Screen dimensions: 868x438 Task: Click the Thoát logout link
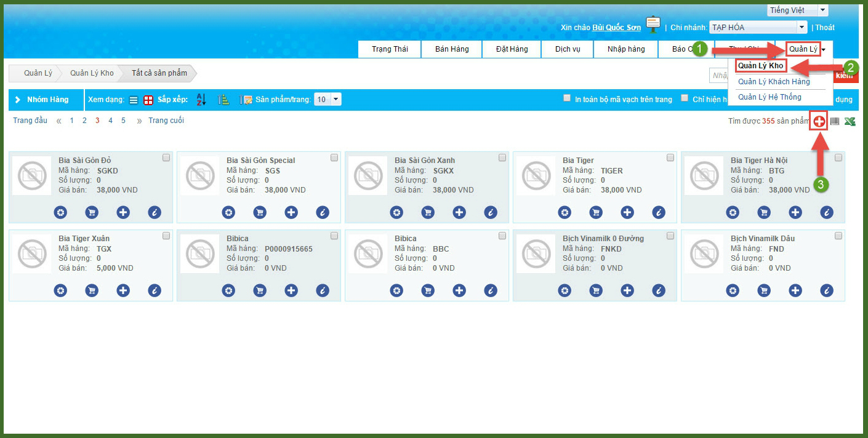pos(825,28)
